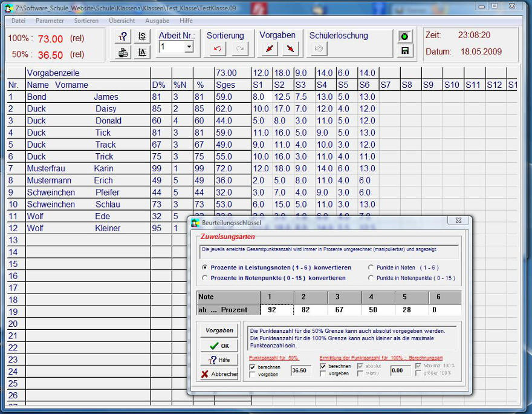Open the Sortieren menu
Screen dimensions: 532x414
pos(86,21)
